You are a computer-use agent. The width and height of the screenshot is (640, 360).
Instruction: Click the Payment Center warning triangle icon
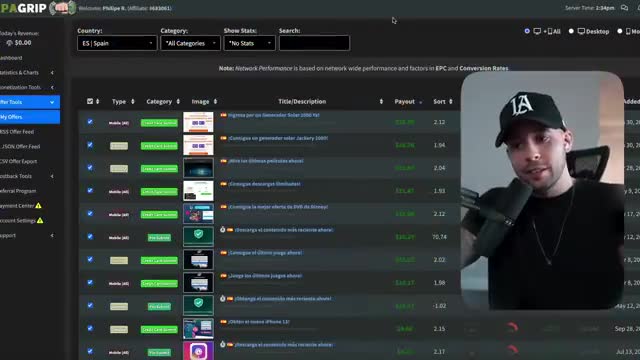[x=38, y=206]
